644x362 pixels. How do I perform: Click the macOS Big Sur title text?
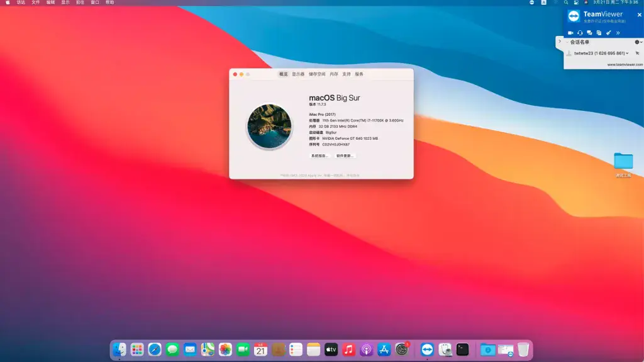(335, 98)
